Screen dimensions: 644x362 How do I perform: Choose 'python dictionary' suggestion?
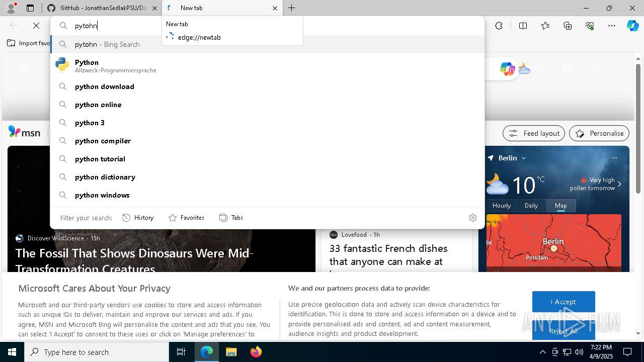(268, 177)
